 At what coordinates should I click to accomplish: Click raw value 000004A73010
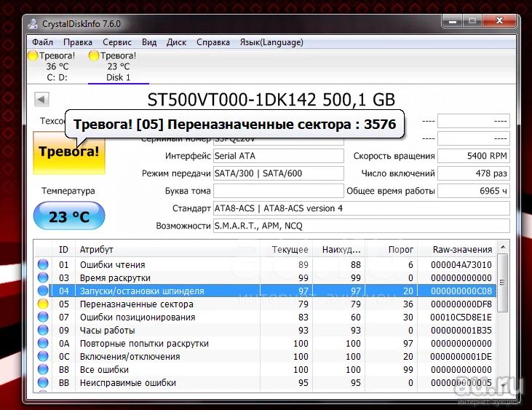tap(461, 264)
